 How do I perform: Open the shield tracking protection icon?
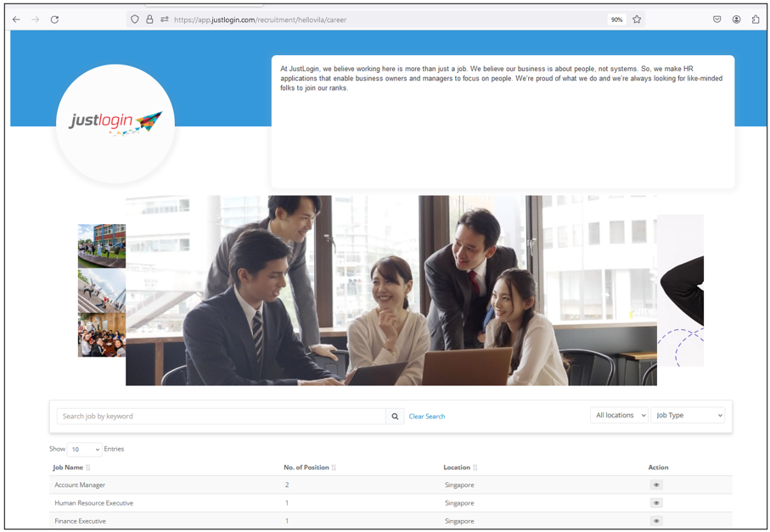(x=134, y=20)
